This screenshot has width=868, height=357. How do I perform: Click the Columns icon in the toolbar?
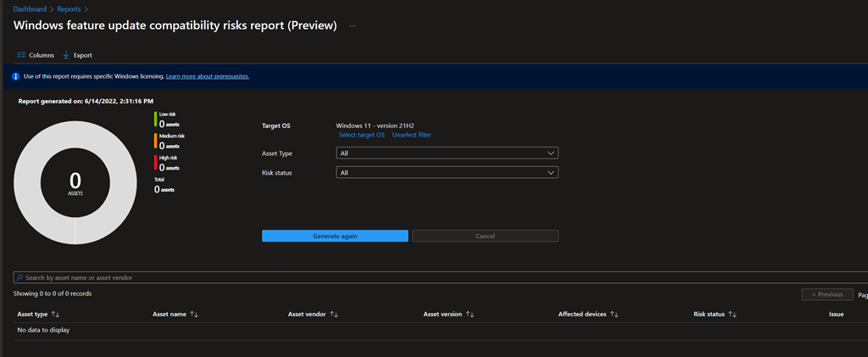21,55
